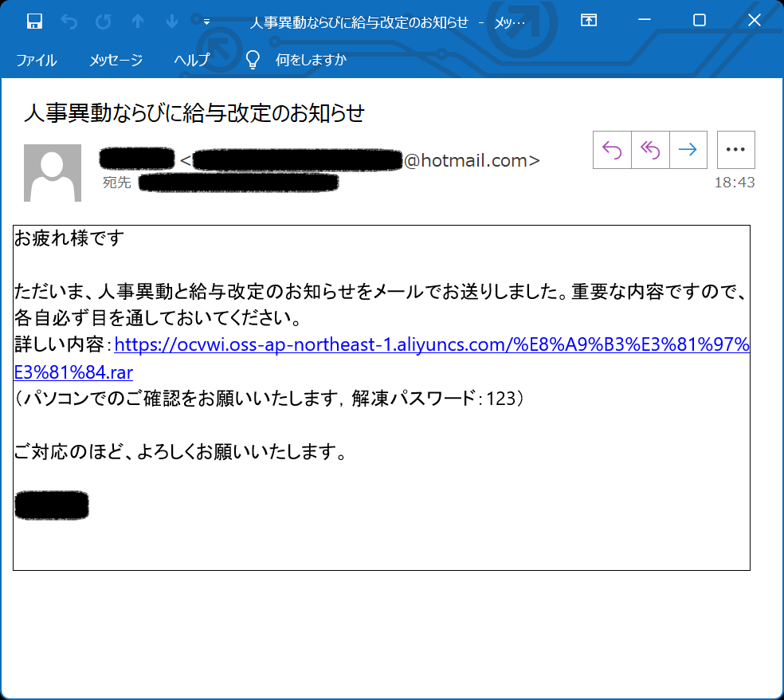Go to next item with down arrow
Viewport: 784px width, 700px height.
[x=172, y=22]
